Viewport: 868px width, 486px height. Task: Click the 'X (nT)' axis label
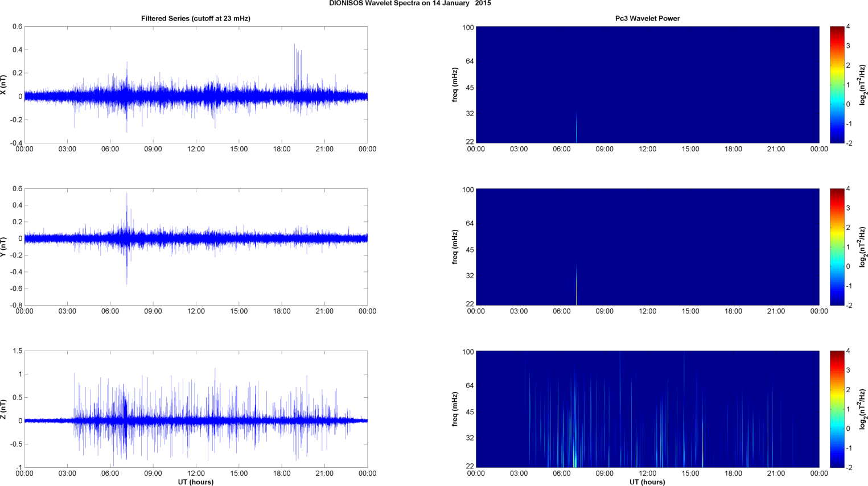[x=3, y=85]
